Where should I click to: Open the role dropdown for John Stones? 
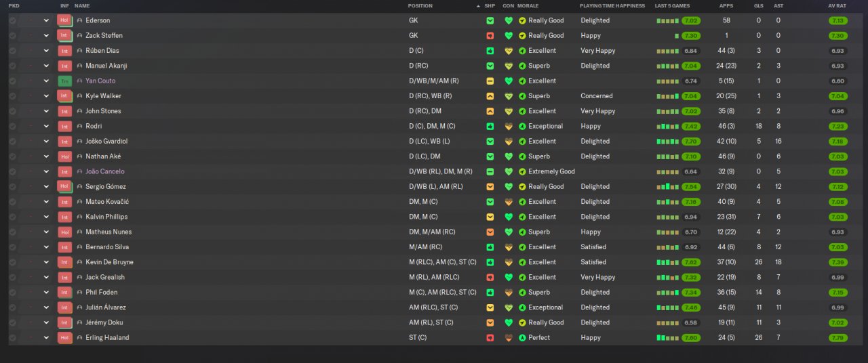coord(46,111)
